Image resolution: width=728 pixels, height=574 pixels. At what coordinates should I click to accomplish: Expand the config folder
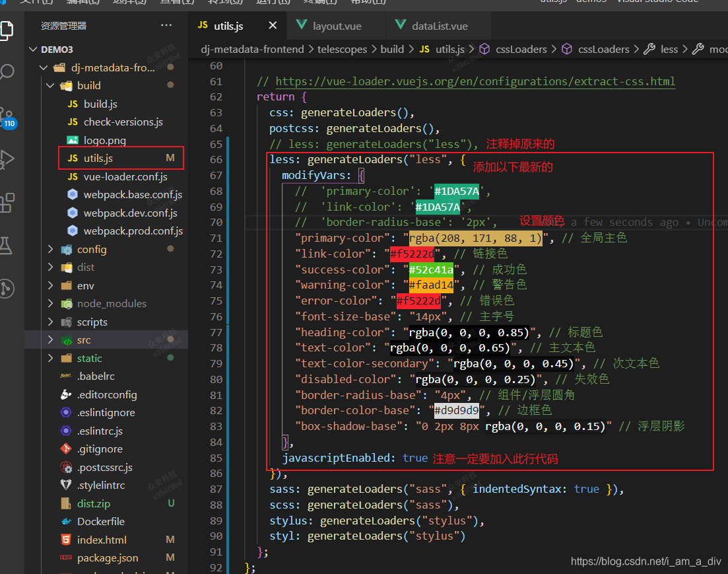click(x=51, y=250)
